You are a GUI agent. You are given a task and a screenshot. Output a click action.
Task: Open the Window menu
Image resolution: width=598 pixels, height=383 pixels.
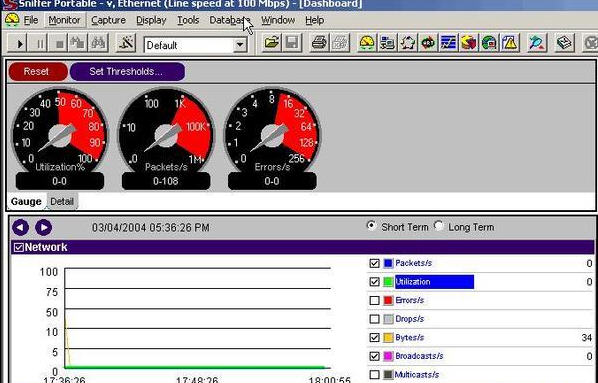click(278, 20)
